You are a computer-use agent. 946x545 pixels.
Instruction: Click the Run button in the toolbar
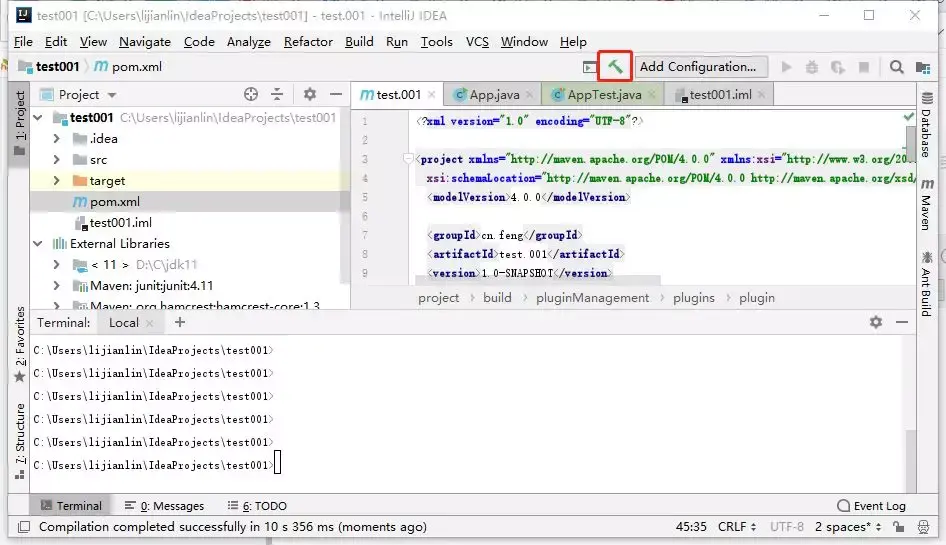tap(786, 67)
